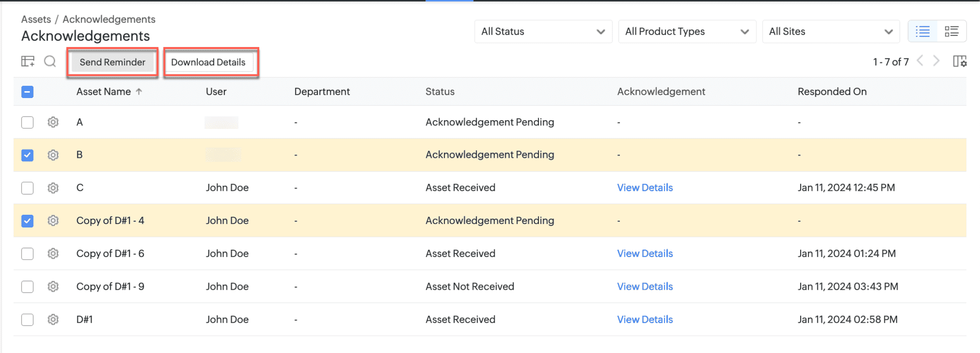Viewport: 980px width, 353px height.
Task: Open gear menu for asset C
Action: click(x=53, y=188)
